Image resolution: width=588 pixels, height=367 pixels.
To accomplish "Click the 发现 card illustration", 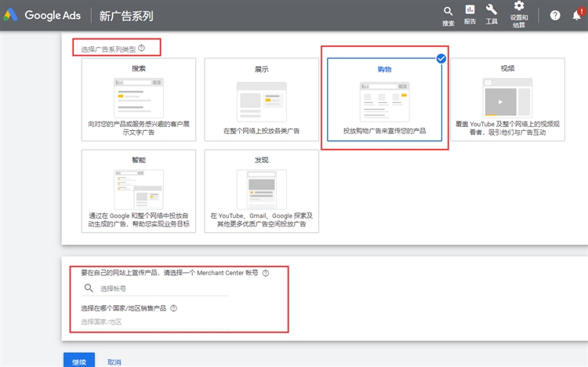I will [x=262, y=190].
